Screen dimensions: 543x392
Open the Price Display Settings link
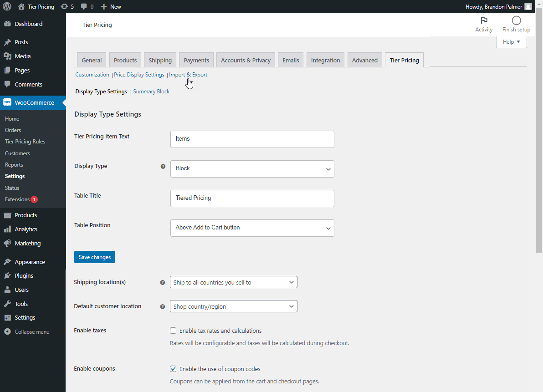pyautogui.click(x=139, y=75)
